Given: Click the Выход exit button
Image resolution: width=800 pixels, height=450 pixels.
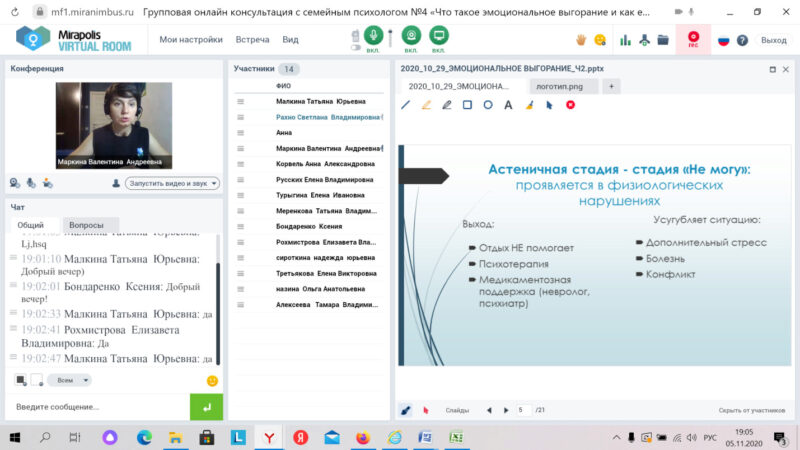Looking at the screenshot, I should [773, 40].
